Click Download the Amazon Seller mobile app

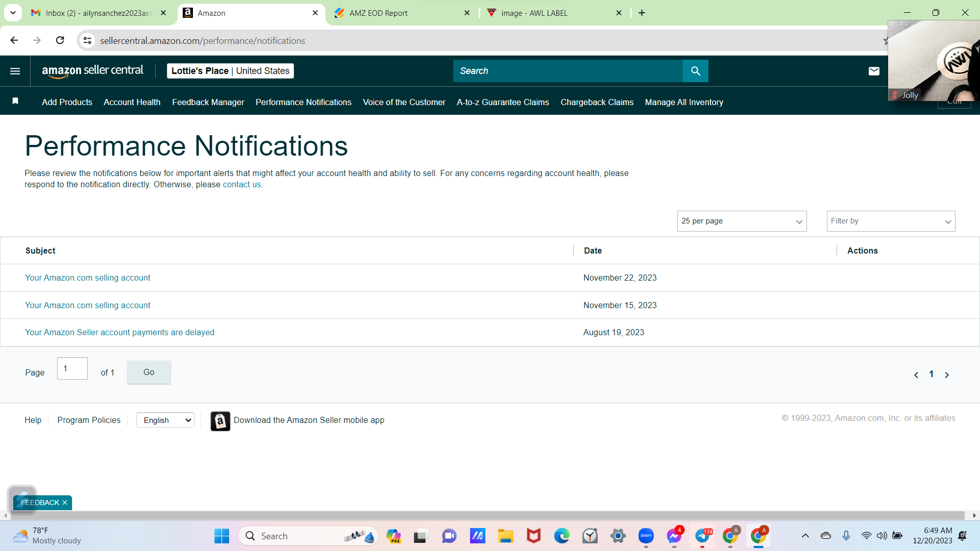(309, 420)
